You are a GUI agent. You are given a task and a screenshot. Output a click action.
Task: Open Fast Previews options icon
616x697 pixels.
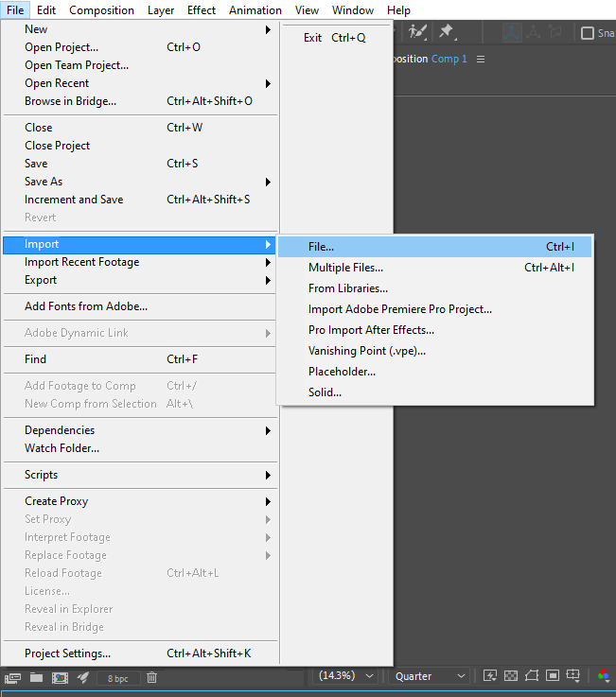(490, 676)
